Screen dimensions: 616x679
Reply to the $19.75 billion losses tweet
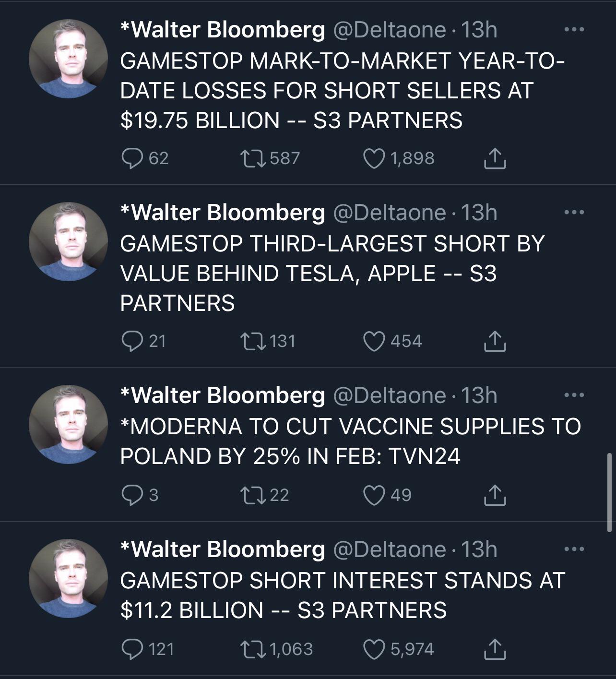(x=134, y=158)
